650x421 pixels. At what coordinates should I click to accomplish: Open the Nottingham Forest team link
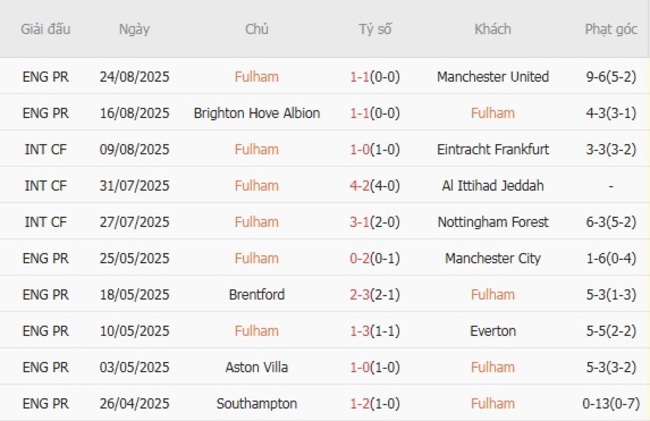pos(493,222)
